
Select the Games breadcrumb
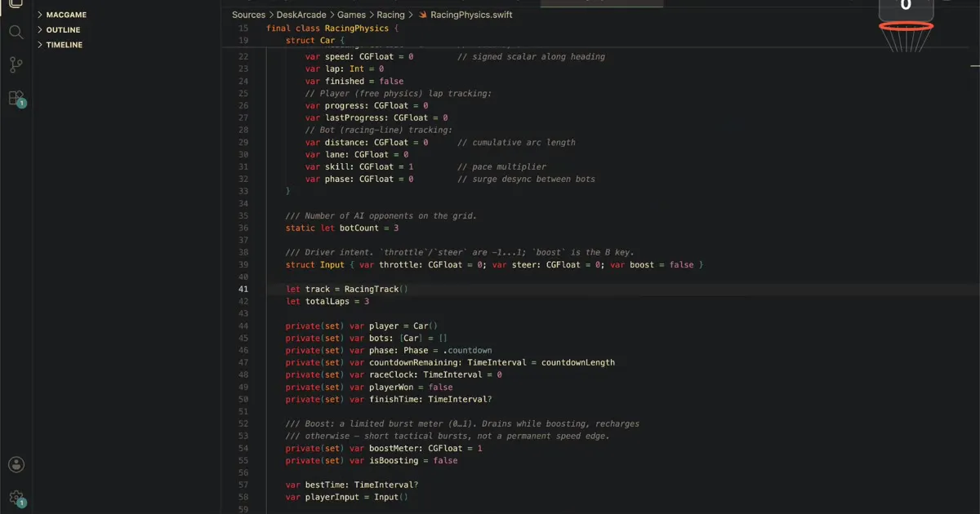coord(351,15)
